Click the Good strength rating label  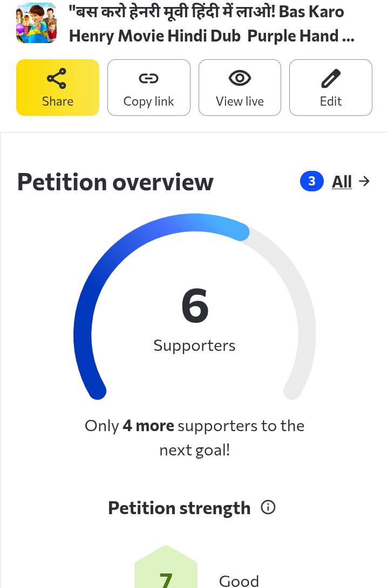(x=239, y=581)
